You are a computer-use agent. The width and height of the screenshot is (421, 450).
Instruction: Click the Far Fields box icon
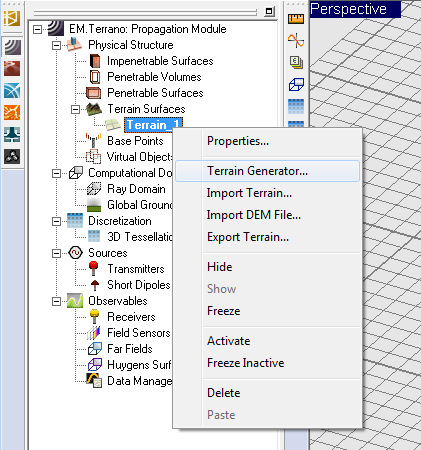[x=95, y=349]
